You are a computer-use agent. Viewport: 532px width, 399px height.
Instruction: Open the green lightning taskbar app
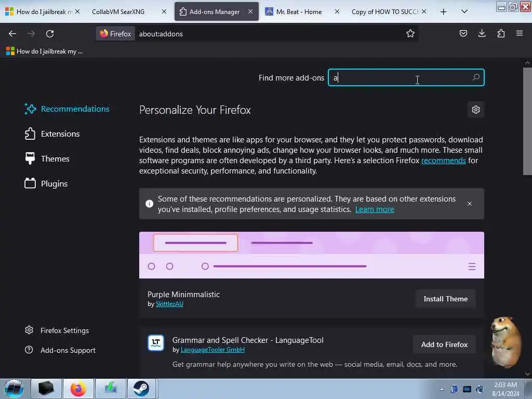[x=110, y=389]
